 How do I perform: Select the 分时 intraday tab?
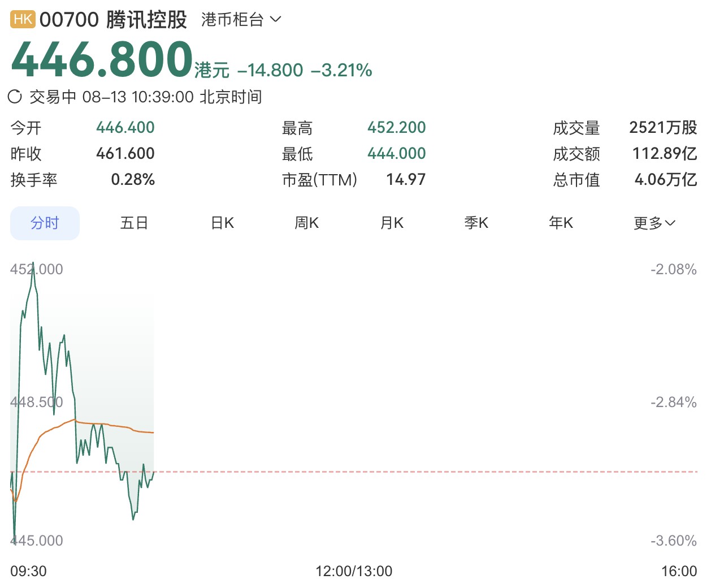pos(45,223)
